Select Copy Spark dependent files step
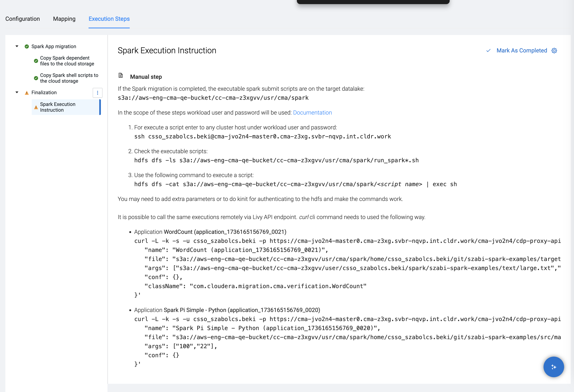Viewport: 574px width, 392px height. click(67, 61)
